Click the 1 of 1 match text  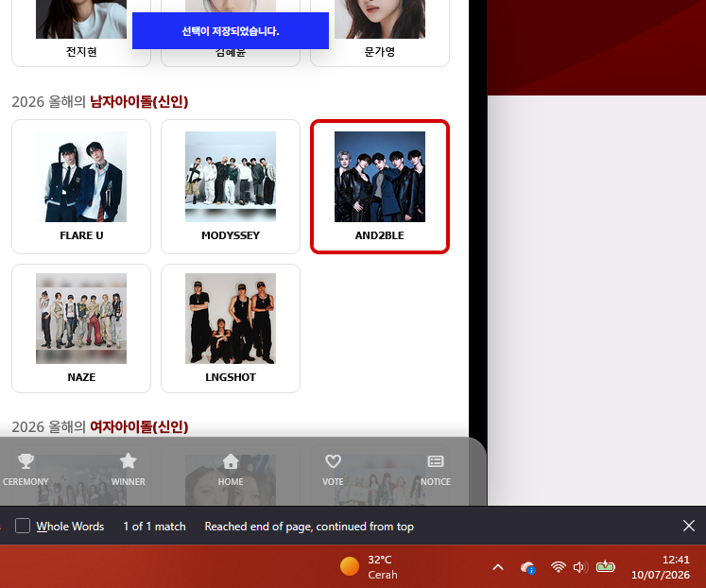154,527
